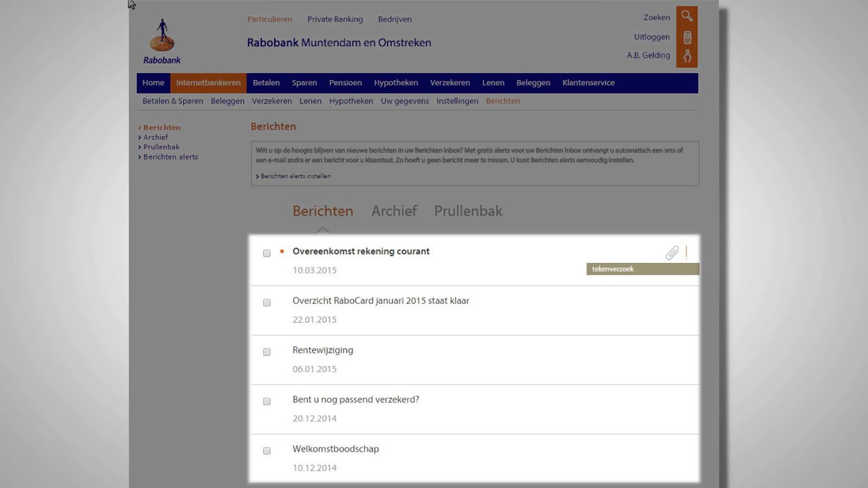Image resolution: width=868 pixels, height=488 pixels.
Task: Click the Uitloggen link
Action: pos(652,37)
